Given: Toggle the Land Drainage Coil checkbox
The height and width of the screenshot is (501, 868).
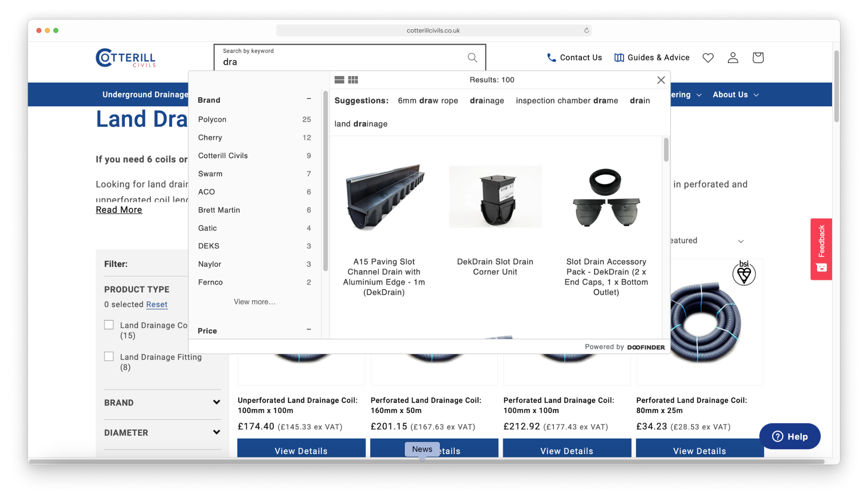Looking at the screenshot, I should tap(108, 325).
